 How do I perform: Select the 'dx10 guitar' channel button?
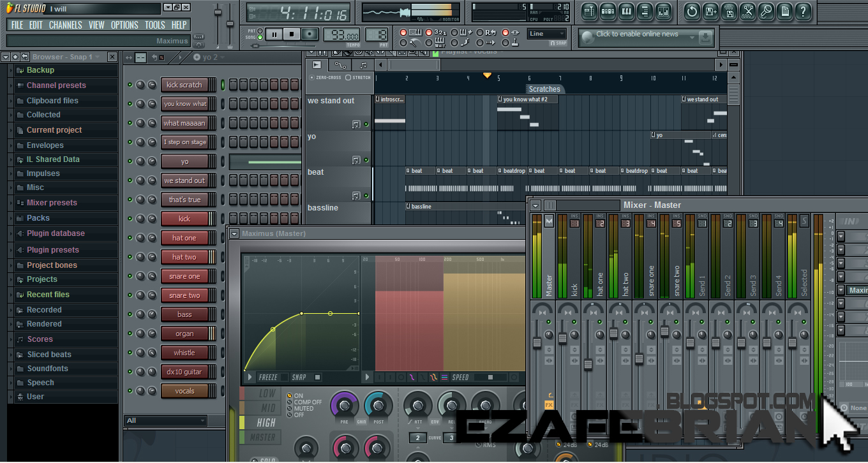[184, 372]
